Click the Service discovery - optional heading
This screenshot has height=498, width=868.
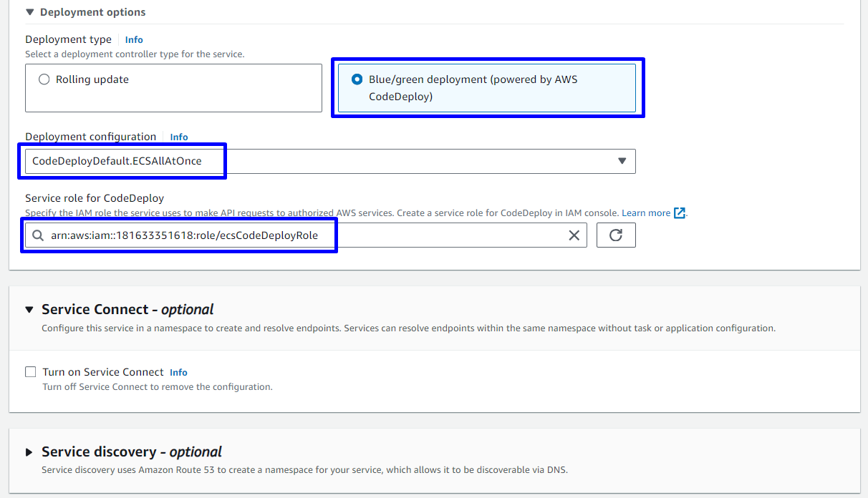coord(132,452)
